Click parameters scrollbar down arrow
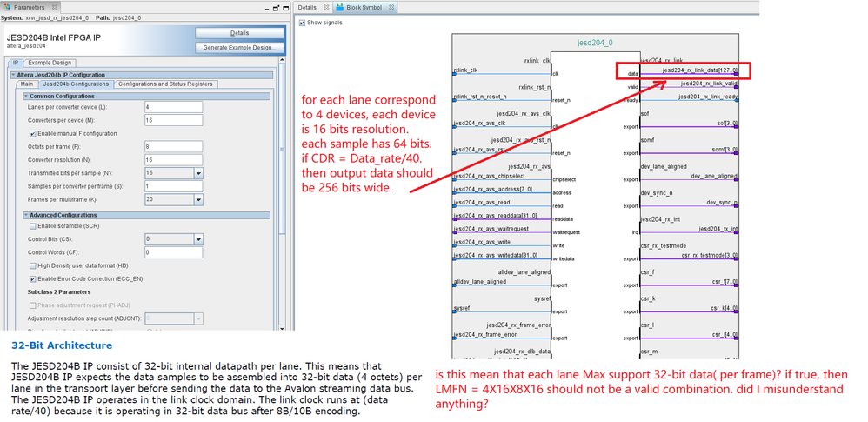This screenshot has width=868, height=422. 283,327
